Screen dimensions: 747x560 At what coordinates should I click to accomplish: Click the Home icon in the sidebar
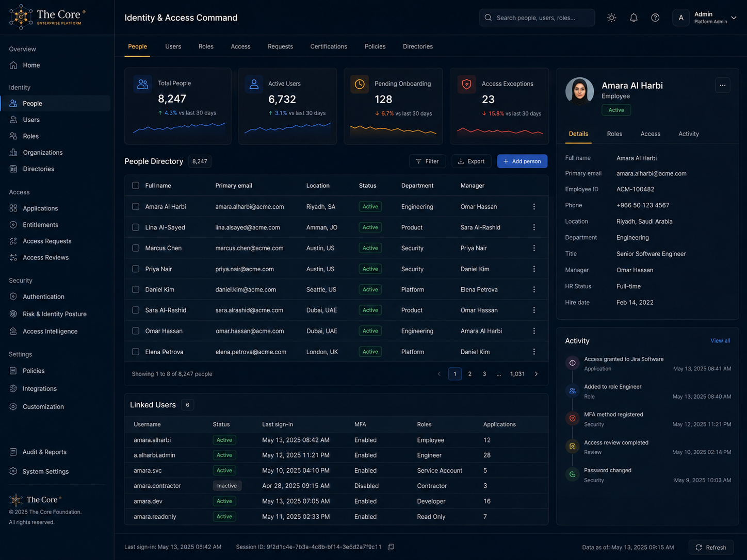[x=13, y=65]
